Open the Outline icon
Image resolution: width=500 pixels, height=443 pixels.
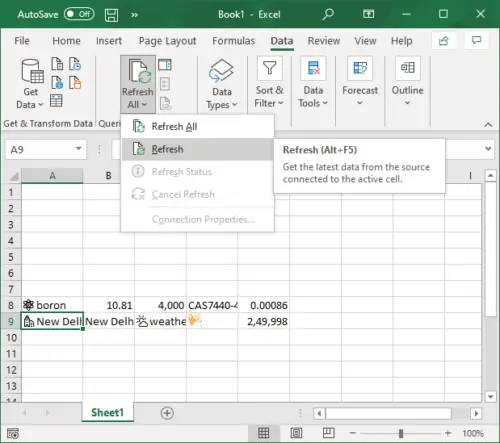click(x=408, y=68)
